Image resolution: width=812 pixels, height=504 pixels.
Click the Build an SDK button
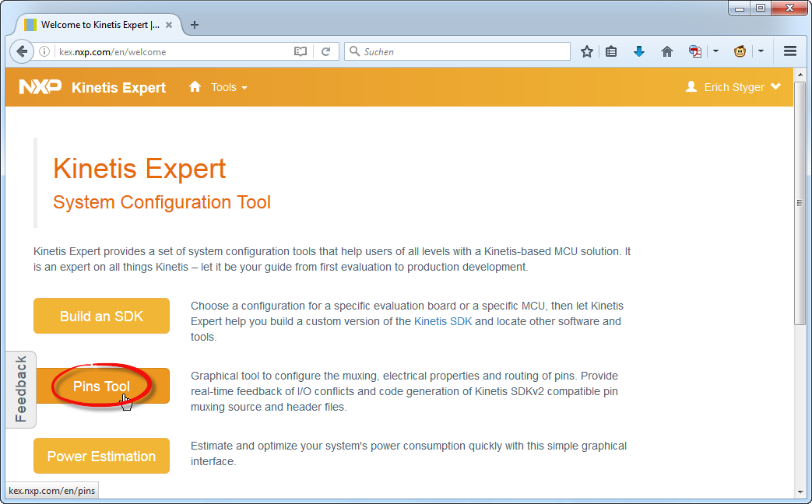pyautogui.click(x=101, y=316)
